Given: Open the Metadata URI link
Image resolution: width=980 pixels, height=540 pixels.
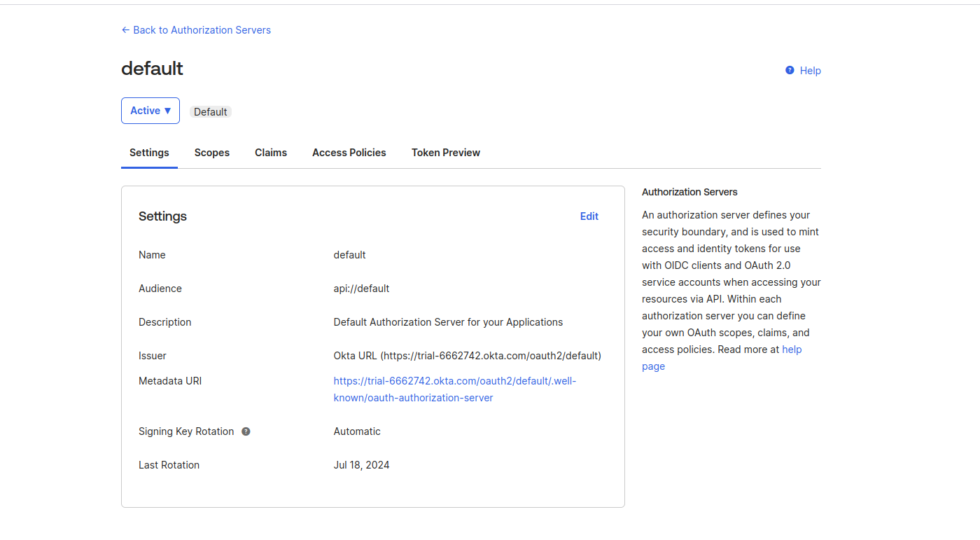Looking at the screenshot, I should point(455,389).
